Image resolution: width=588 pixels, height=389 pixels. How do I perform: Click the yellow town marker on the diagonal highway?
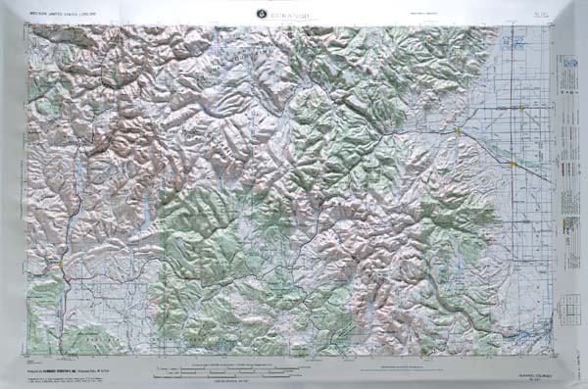[514, 165]
